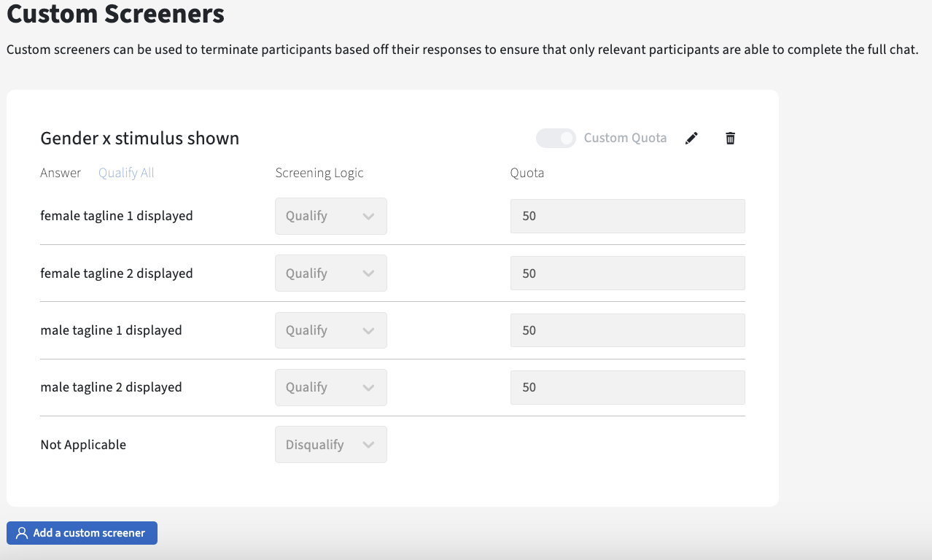Open screening logic for male tagline 2
This screenshot has height=560, width=932.
coord(330,387)
